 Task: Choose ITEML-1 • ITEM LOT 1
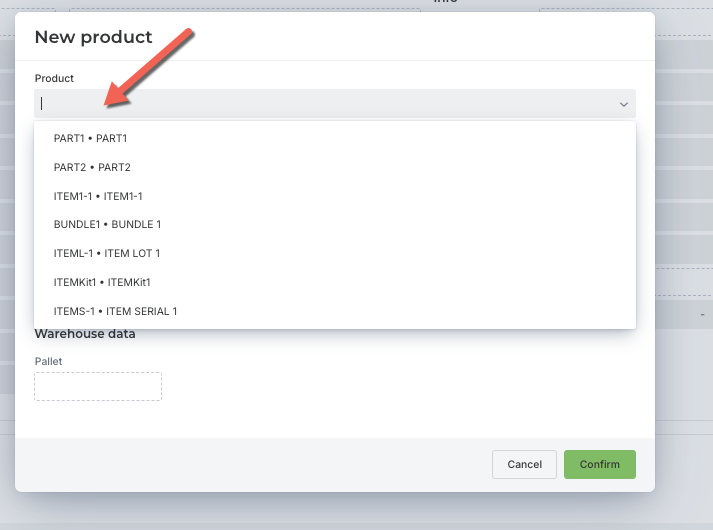point(335,254)
